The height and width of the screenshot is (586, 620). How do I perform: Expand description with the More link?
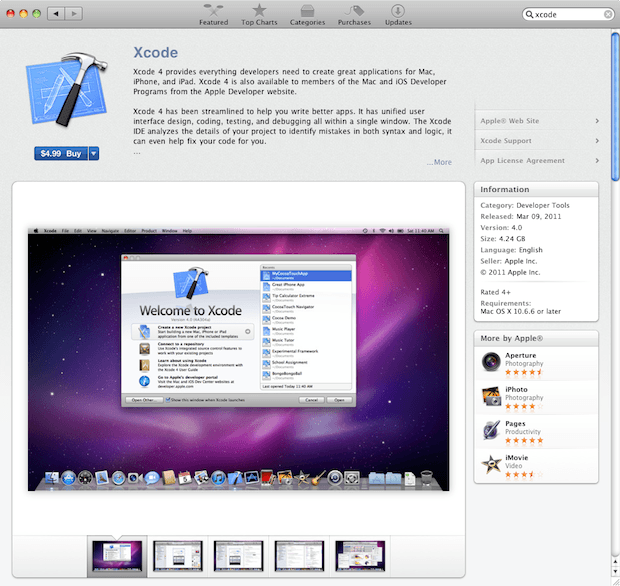click(439, 162)
